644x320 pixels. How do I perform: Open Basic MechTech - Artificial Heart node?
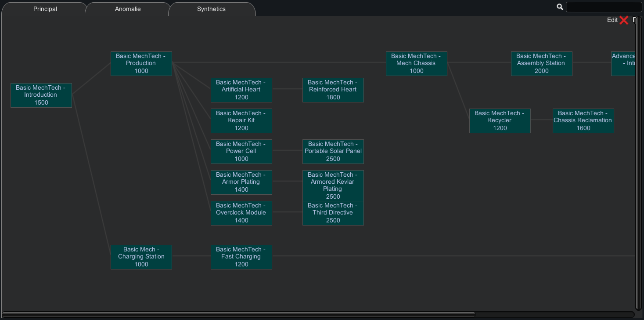[x=241, y=90]
